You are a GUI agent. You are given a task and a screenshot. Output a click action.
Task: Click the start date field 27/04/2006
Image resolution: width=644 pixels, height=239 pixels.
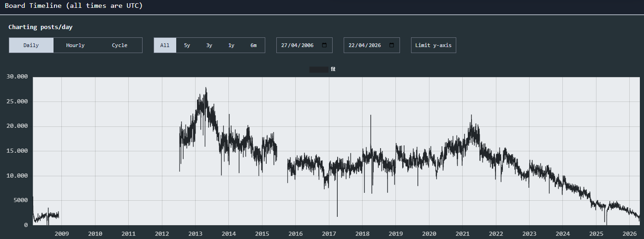click(x=304, y=45)
